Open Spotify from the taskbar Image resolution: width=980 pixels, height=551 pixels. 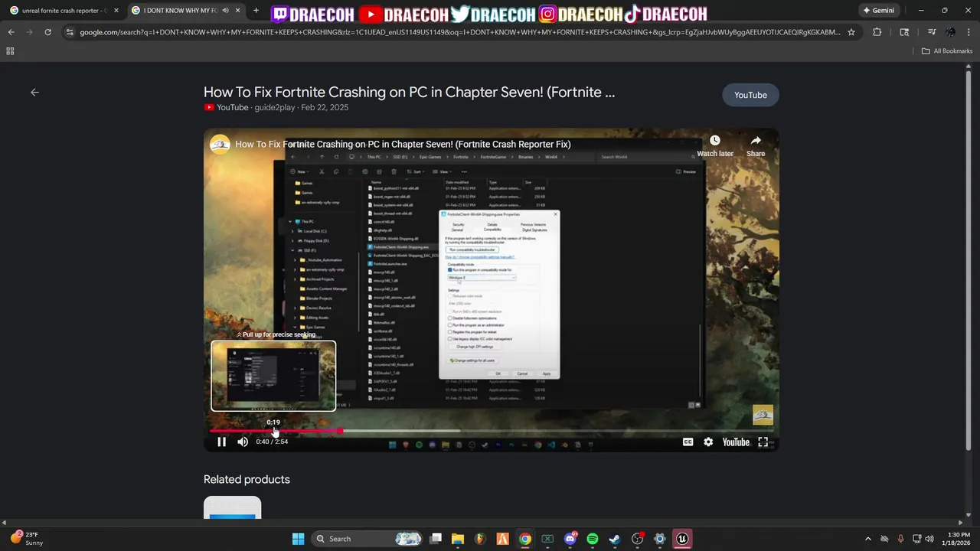click(x=593, y=539)
